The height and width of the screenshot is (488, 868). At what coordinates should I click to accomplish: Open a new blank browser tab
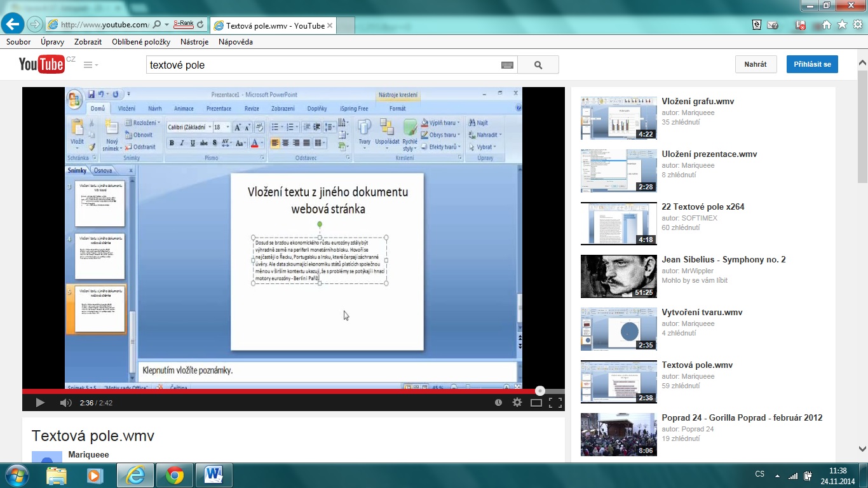pos(345,25)
